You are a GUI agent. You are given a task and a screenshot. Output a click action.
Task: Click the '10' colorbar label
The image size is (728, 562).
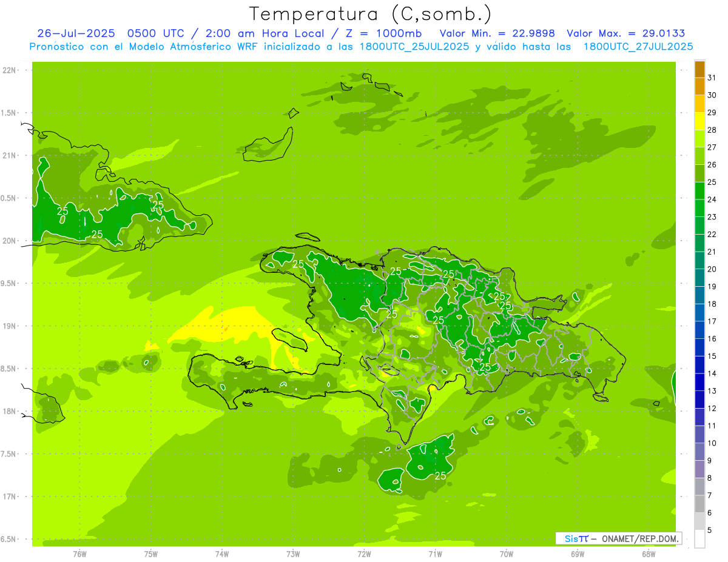712,443
